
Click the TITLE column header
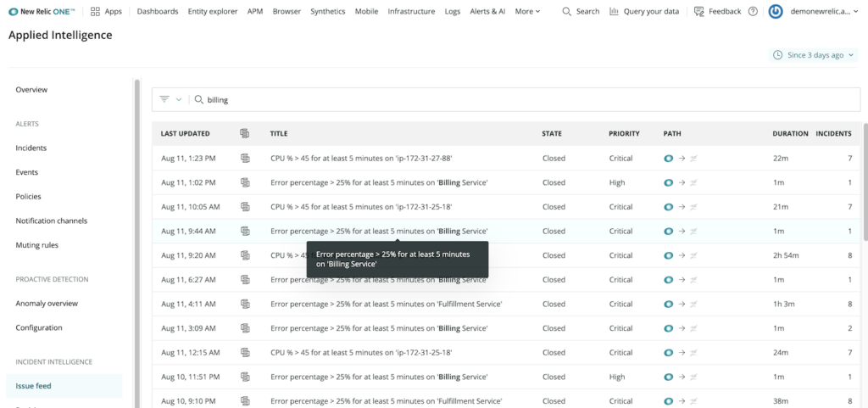point(278,133)
